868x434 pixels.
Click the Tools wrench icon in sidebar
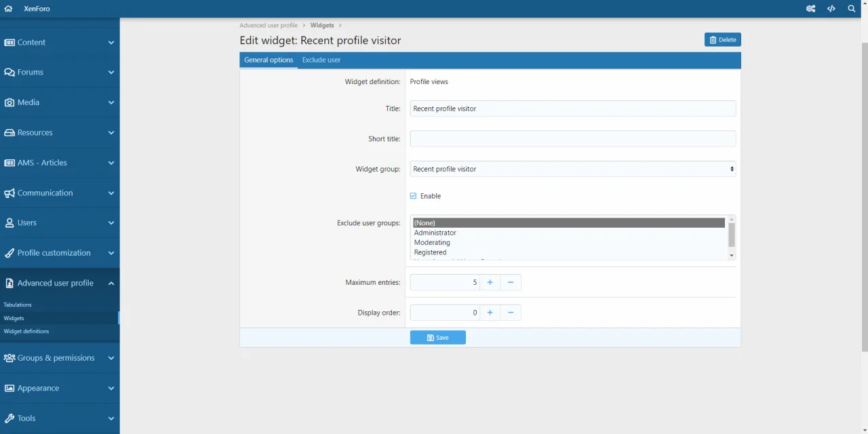coord(9,418)
